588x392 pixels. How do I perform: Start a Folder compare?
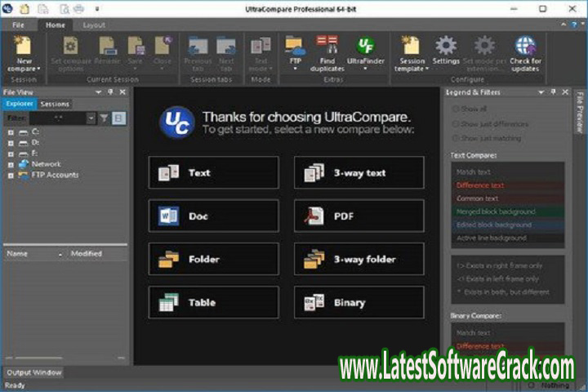point(214,259)
